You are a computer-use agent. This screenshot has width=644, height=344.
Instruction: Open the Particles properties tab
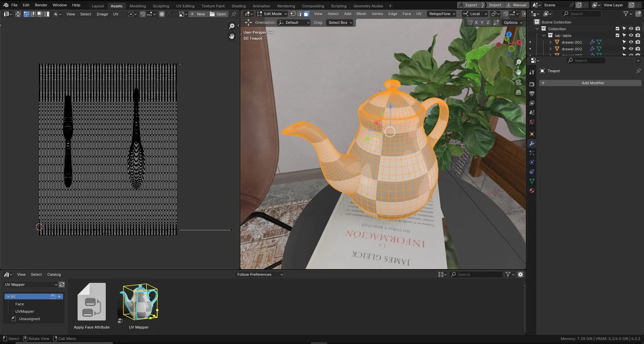[x=532, y=153]
